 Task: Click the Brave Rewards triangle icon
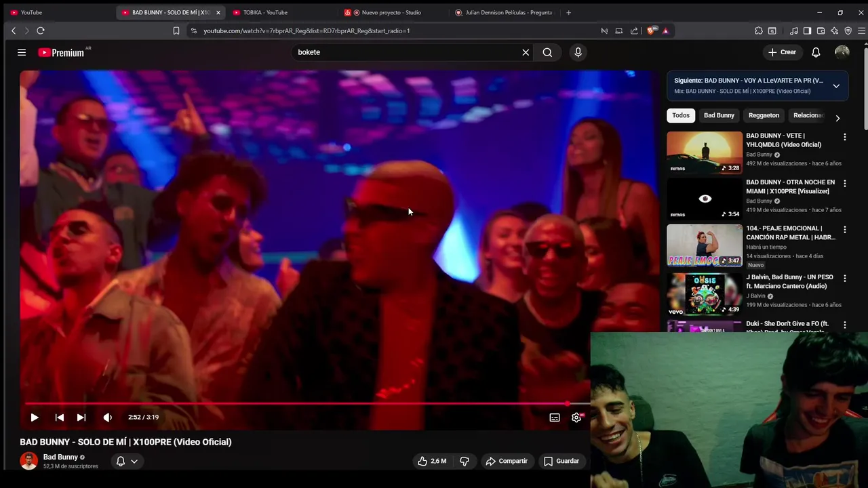665,30
